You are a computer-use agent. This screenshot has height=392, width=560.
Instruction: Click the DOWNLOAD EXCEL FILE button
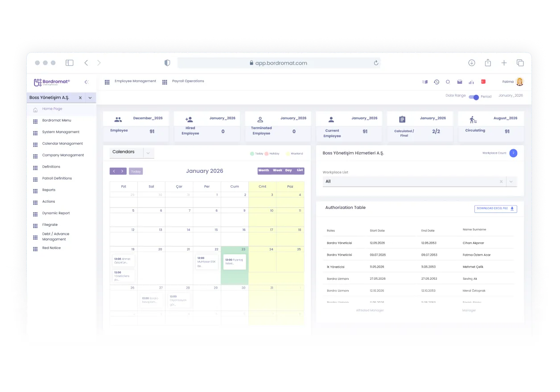(495, 208)
